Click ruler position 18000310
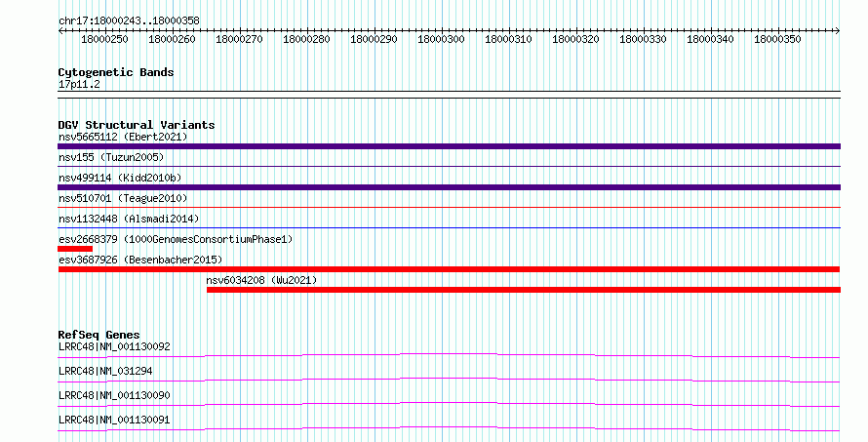The height and width of the screenshot is (442, 868). pyautogui.click(x=508, y=39)
